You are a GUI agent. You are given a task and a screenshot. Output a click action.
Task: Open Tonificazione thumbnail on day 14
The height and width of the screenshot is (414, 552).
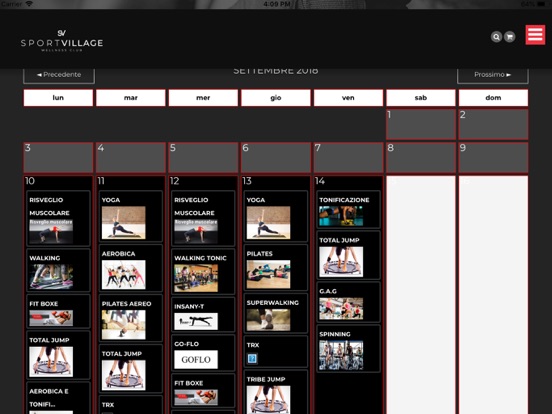(341, 216)
